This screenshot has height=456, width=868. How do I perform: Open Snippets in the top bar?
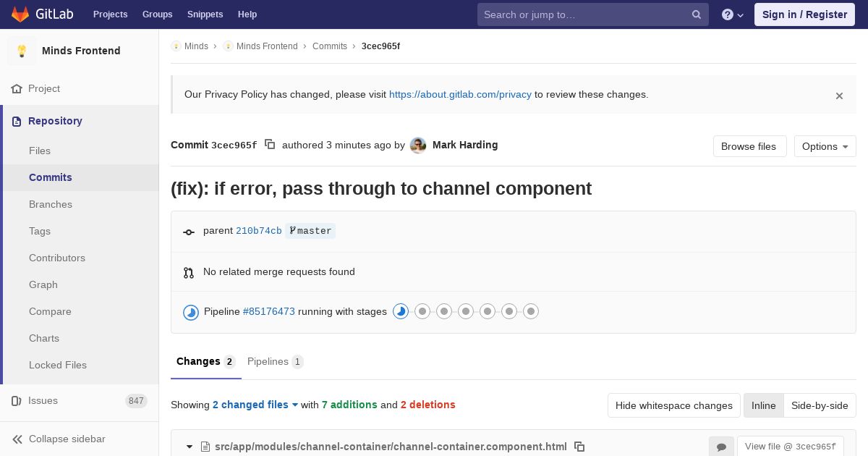pyautogui.click(x=205, y=14)
